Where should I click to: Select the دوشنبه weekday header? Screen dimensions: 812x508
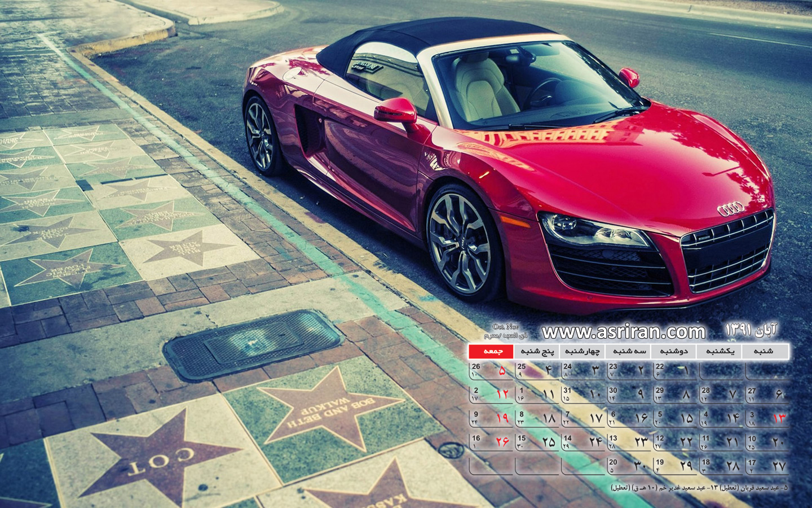[674, 351]
